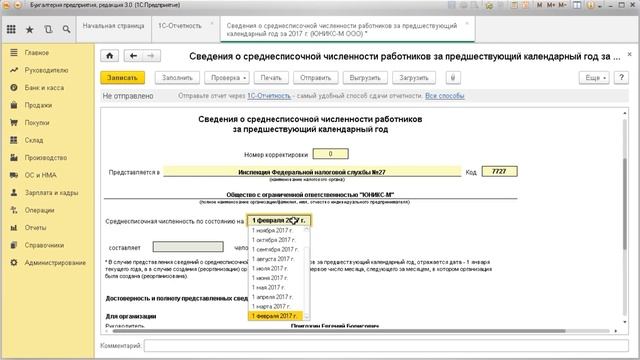Open Производство section in sidebar
640x360 pixels.
pos(45,158)
